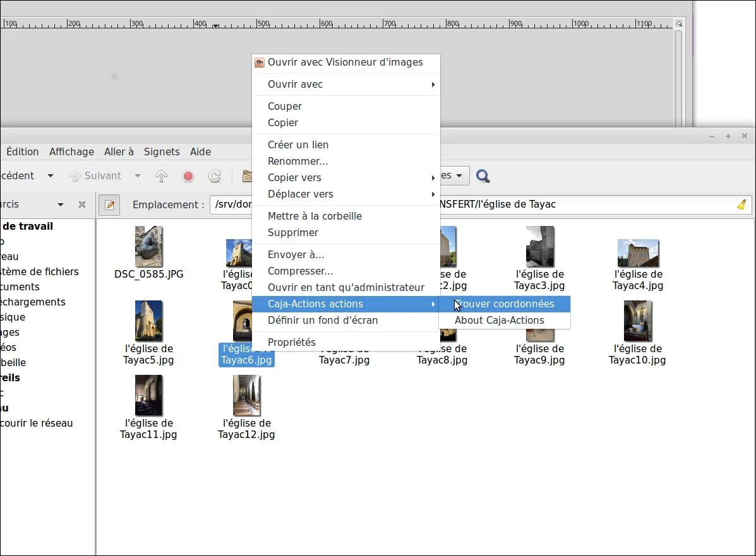Viewport: 756px width, 556px height.
Task: Select Compresser... entry
Action: tap(345, 271)
